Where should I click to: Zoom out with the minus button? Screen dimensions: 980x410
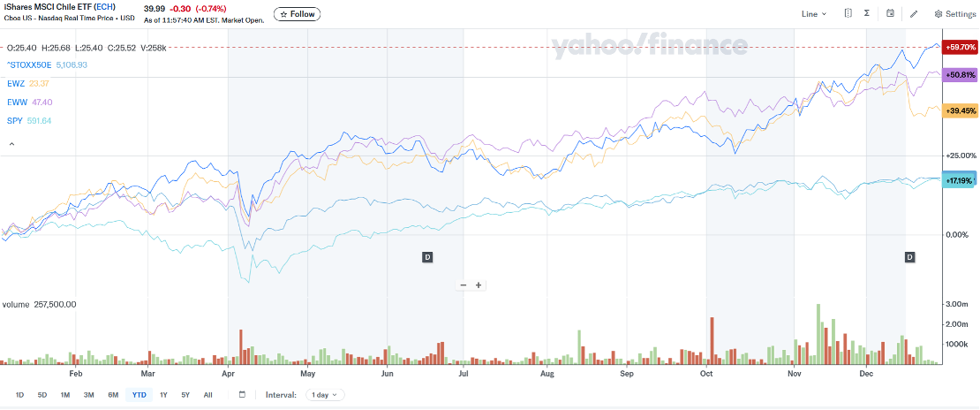463,285
